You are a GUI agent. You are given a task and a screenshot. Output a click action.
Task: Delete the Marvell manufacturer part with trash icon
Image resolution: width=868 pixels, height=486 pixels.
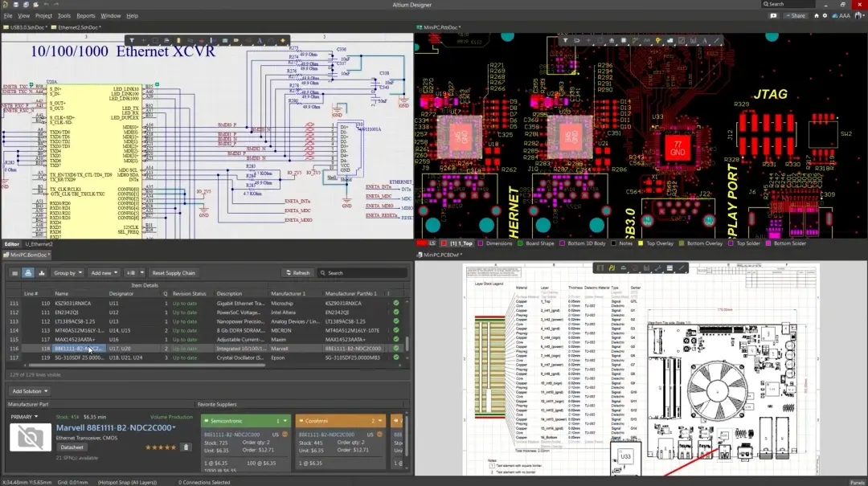(186, 447)
